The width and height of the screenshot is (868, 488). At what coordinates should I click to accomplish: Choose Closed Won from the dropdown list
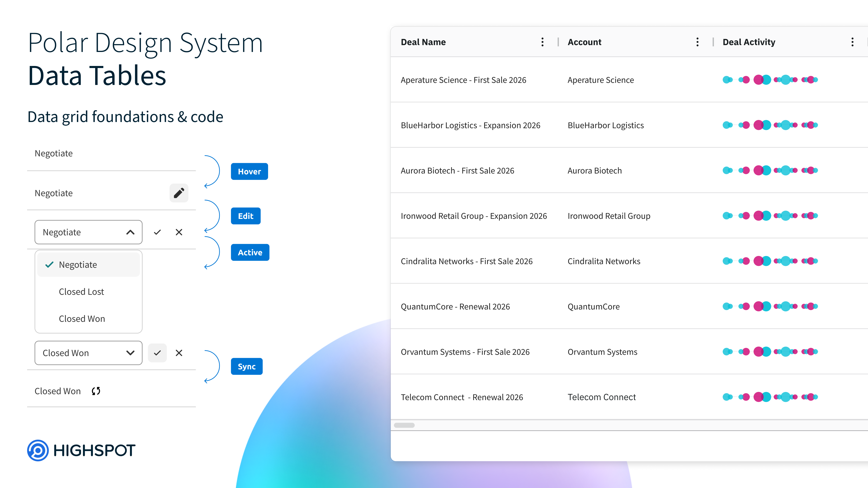coord(82,319)
